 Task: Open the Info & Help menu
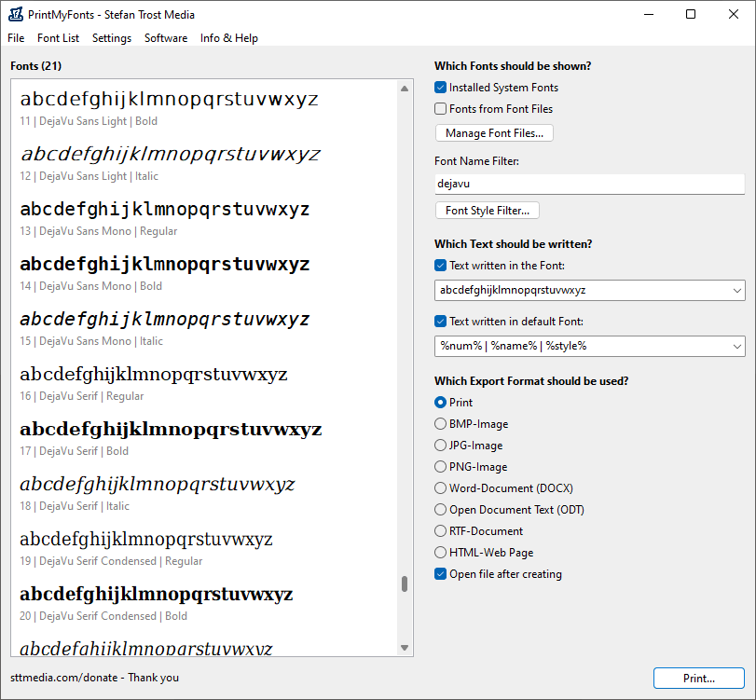click(x=229, y=38)
